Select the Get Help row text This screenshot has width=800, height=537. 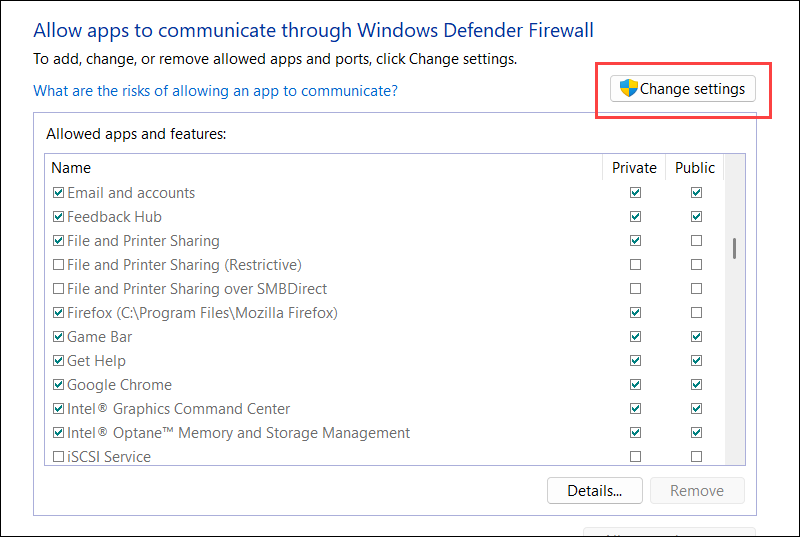point(96,361)
